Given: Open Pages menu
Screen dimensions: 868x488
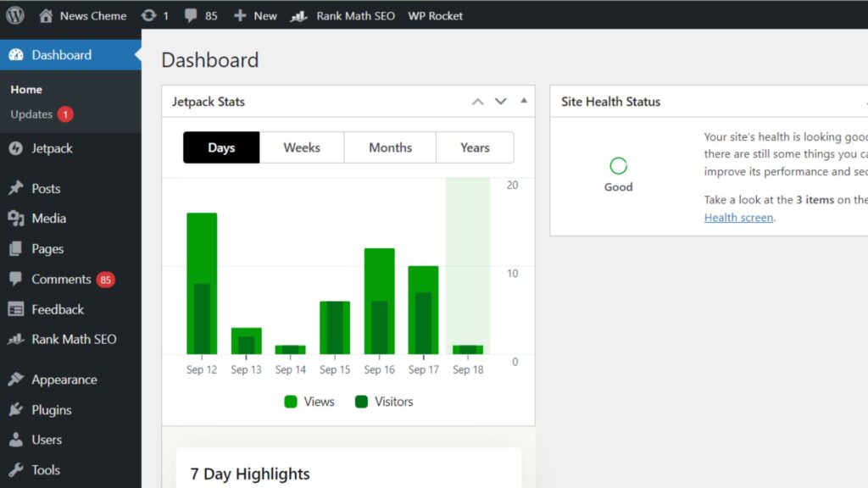Looking at the screenshot, I should click(x=47, y=249).
